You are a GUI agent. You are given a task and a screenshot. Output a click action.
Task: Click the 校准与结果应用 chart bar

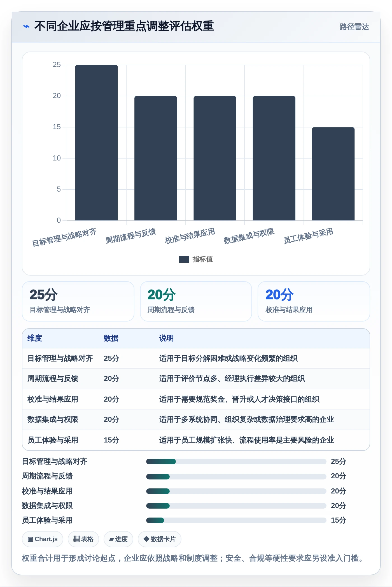pyautogui.click(x=215, y=158)
